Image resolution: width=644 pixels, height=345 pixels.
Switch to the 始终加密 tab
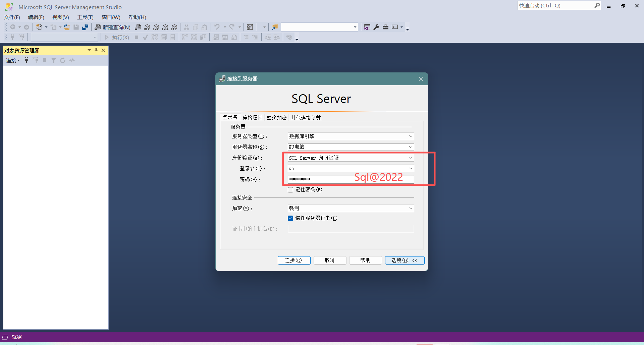point(277,118)
